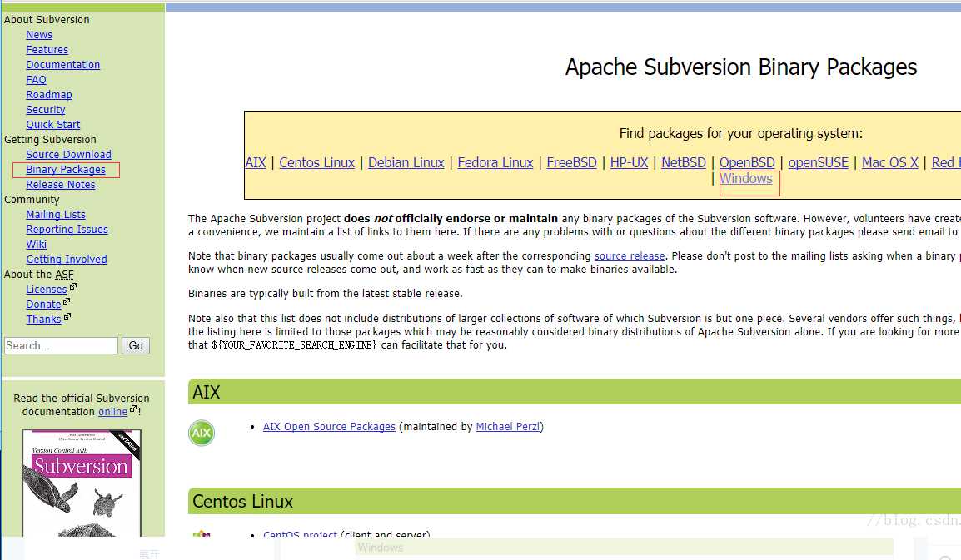Open Mailing Lists link
961x560 pixels.
click(56, 215)
